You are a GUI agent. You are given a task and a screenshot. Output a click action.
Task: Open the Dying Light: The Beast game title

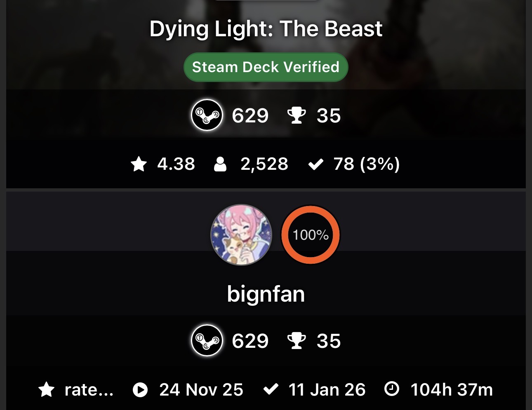click(x=266, y=29)
